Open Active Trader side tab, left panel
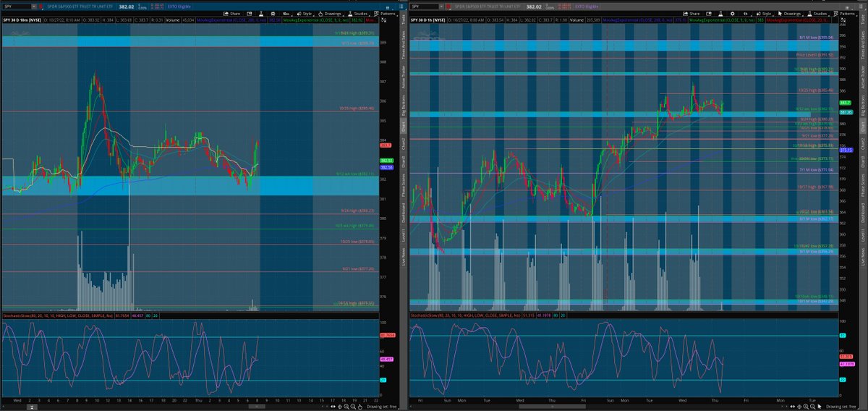Screen dimensions: 868x411 404,77
